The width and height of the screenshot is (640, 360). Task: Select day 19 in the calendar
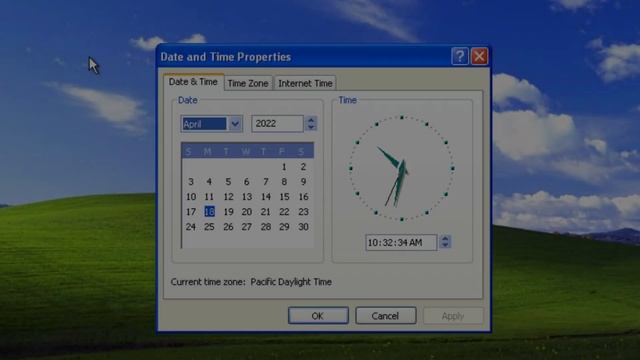point(228,212)
